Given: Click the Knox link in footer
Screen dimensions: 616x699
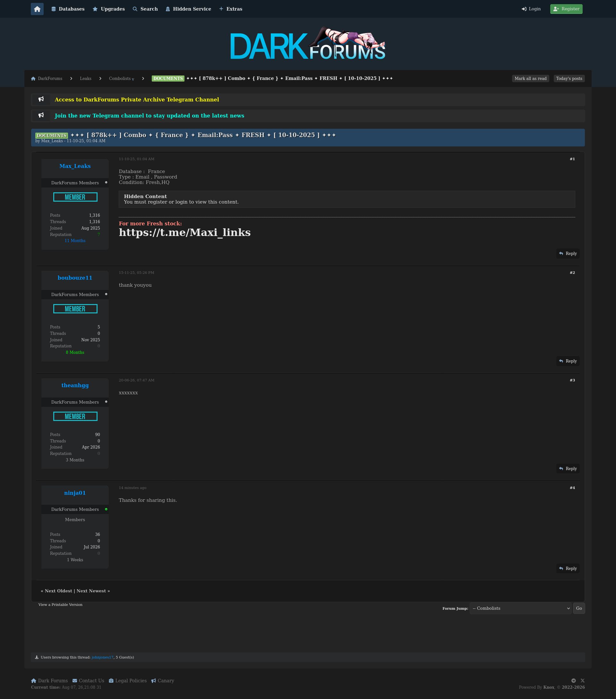Looking at the screenshot, I should (549, 687).
